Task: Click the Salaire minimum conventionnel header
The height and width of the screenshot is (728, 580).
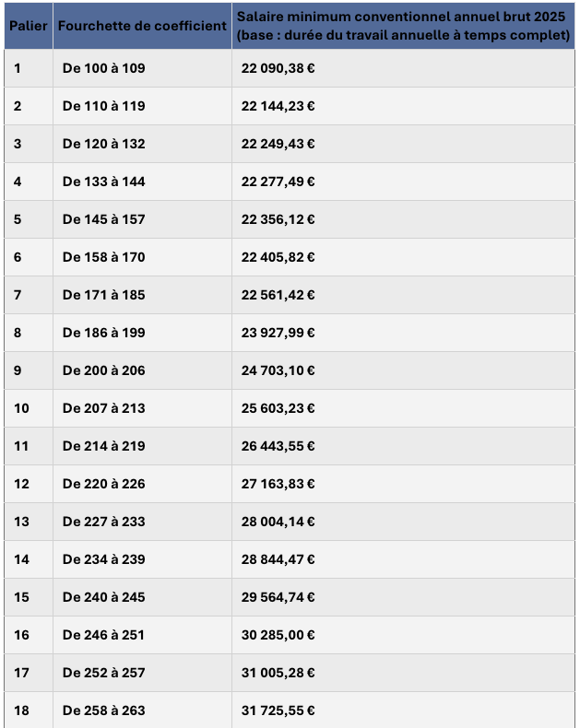Action: pos(403,26)
